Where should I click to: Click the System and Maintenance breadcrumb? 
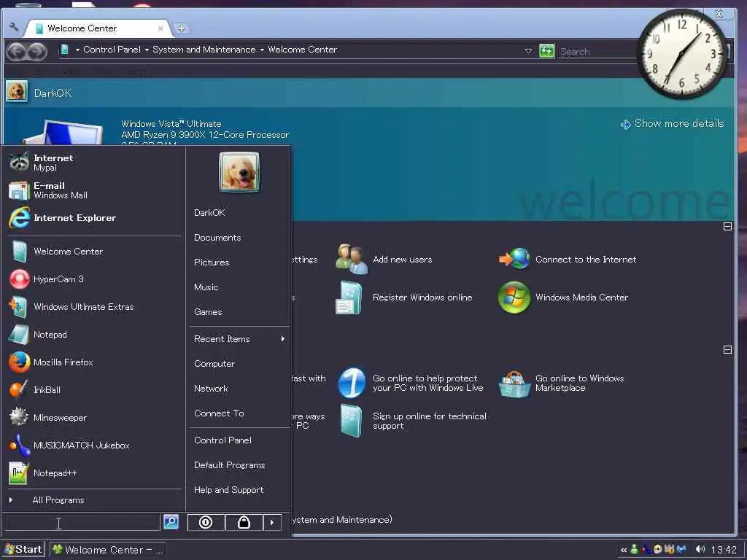pyautogui.click(x=204, y=50)
